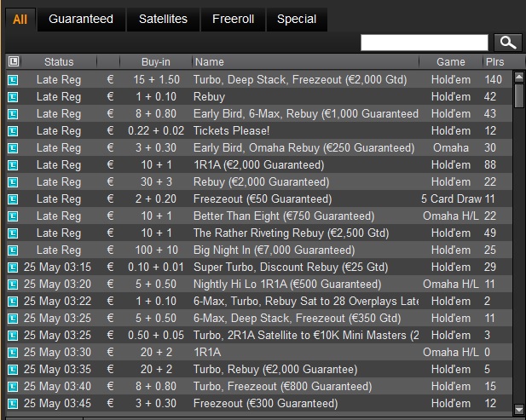Click the icon for Early Bird, 6-Max, Rebuy row
This screenshot has height=420, width=526.
[13, 114]
